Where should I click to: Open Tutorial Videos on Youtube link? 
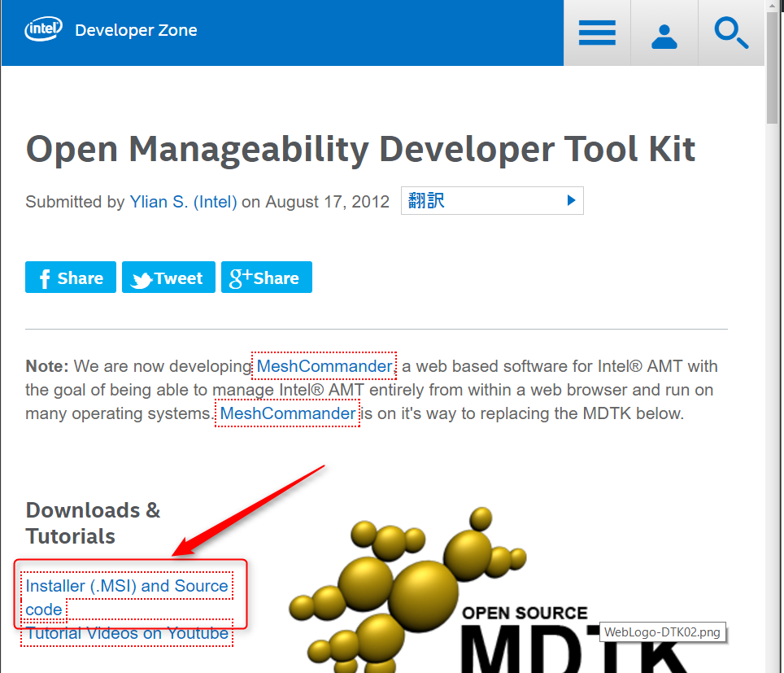[127, 633]
